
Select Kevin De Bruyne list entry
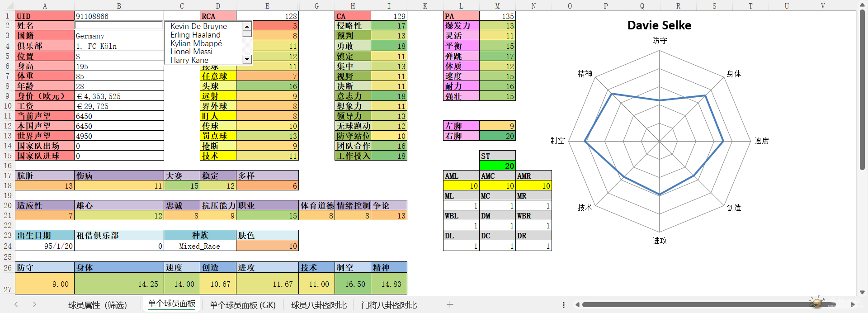tap(198, 26)
